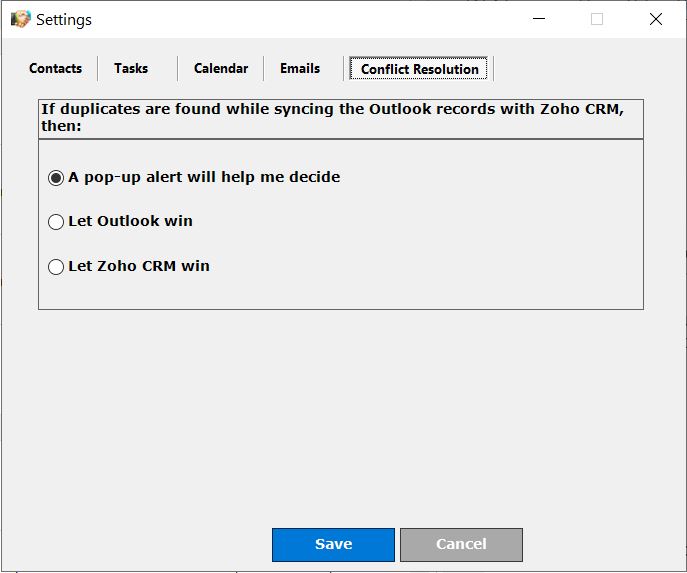Click the 'Settings' window title text
Image resolution: width=687 pixels, height=573 pixels.
point(64,20)
